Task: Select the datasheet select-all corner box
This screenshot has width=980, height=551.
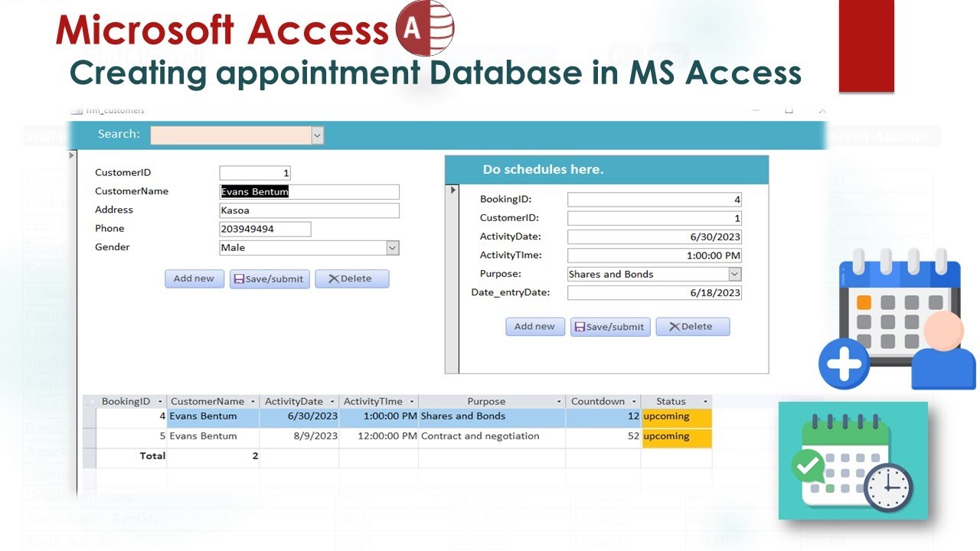Action: click(x=90, y=402)
